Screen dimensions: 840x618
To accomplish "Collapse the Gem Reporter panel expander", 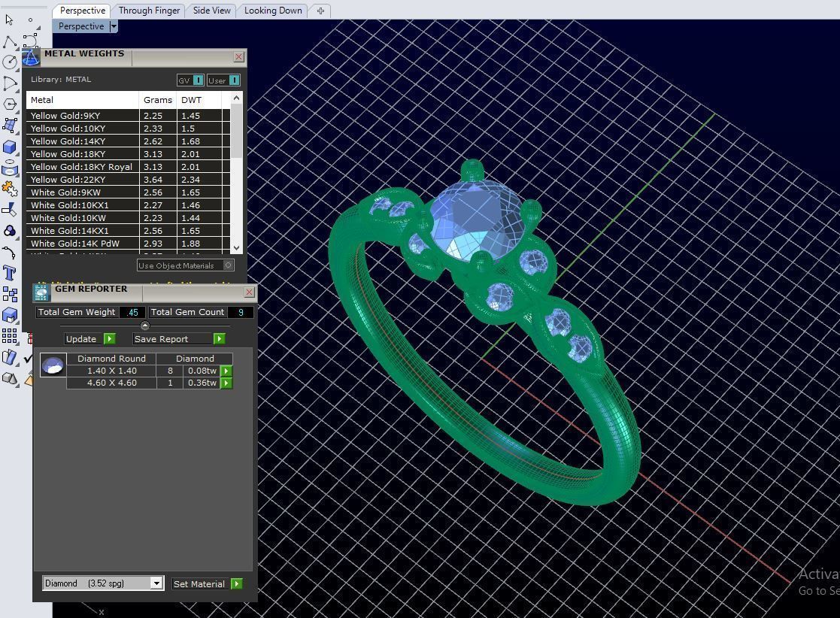I will 144,326.
